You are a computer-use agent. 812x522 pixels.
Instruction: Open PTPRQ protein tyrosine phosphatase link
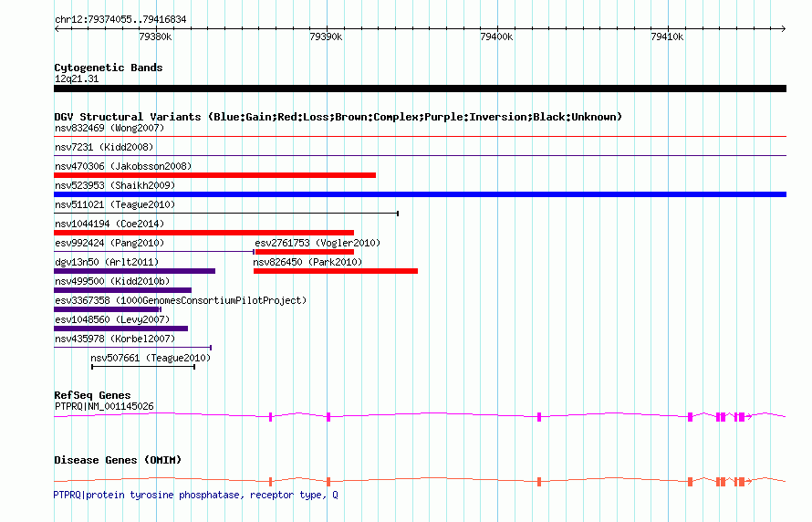[x=196, y=495]
